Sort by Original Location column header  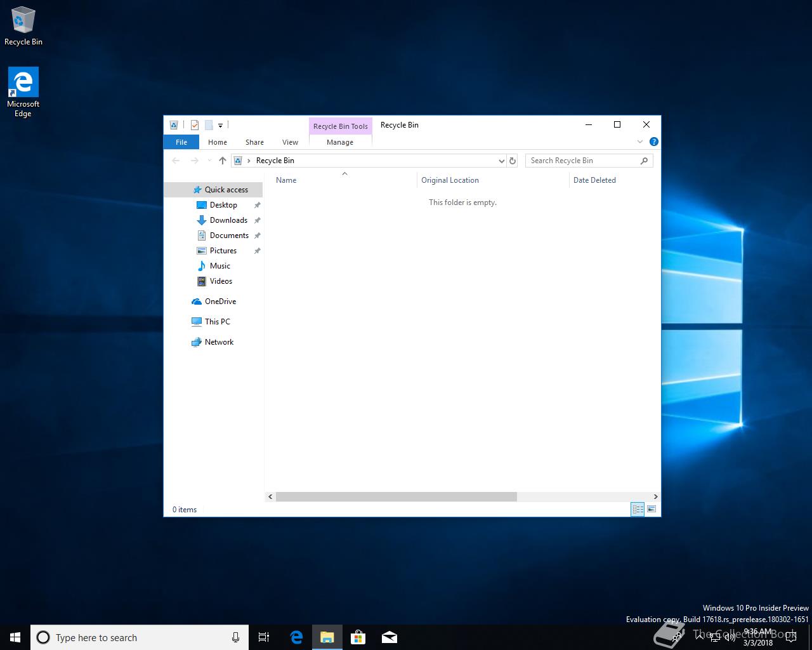tap(493, 180)
